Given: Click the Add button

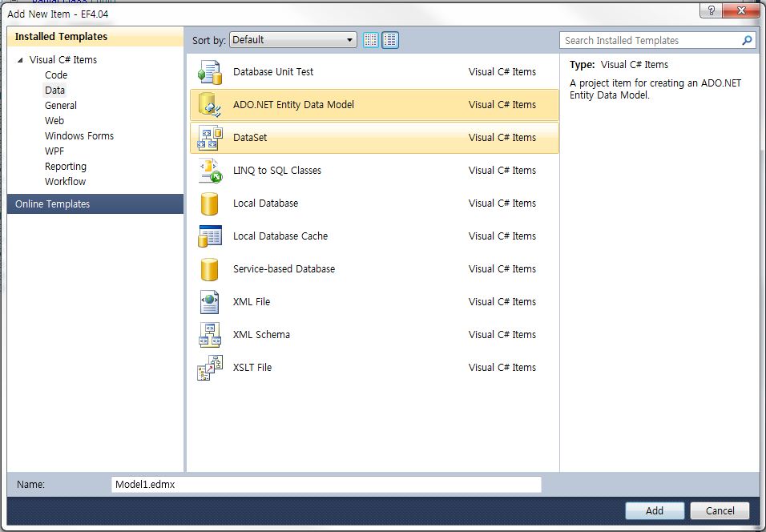Looking at the screenshot, I should [x=655, y=510].
